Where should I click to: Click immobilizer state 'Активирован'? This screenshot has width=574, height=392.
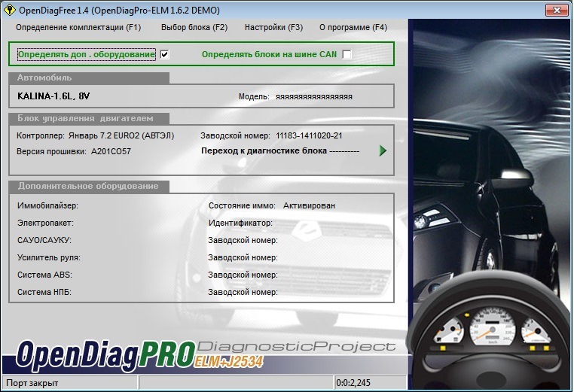pos(309,205)
